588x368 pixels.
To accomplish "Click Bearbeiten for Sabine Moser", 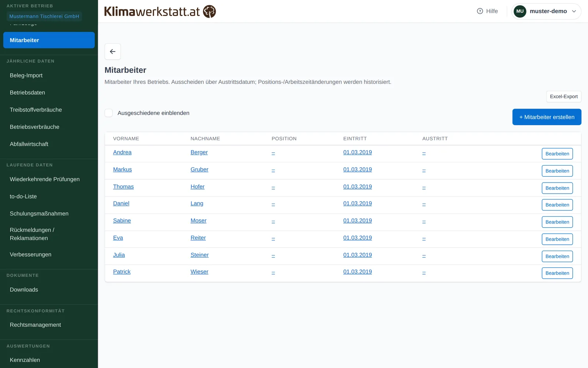I will (x=557, y=222).
